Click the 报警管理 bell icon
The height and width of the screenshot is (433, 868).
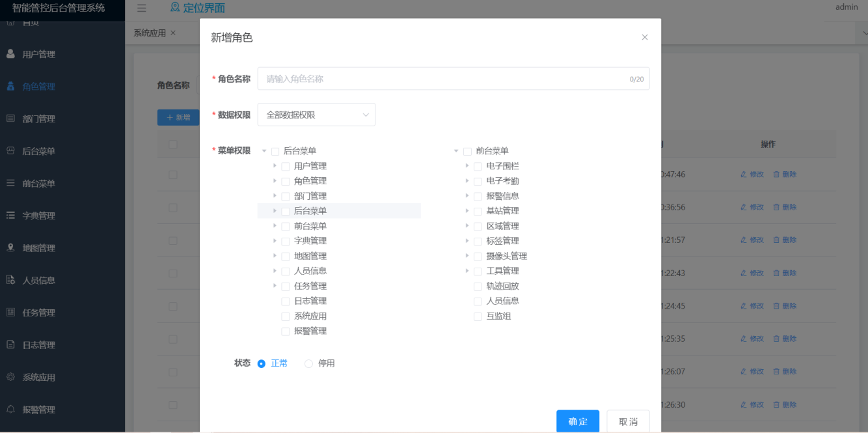10,409
